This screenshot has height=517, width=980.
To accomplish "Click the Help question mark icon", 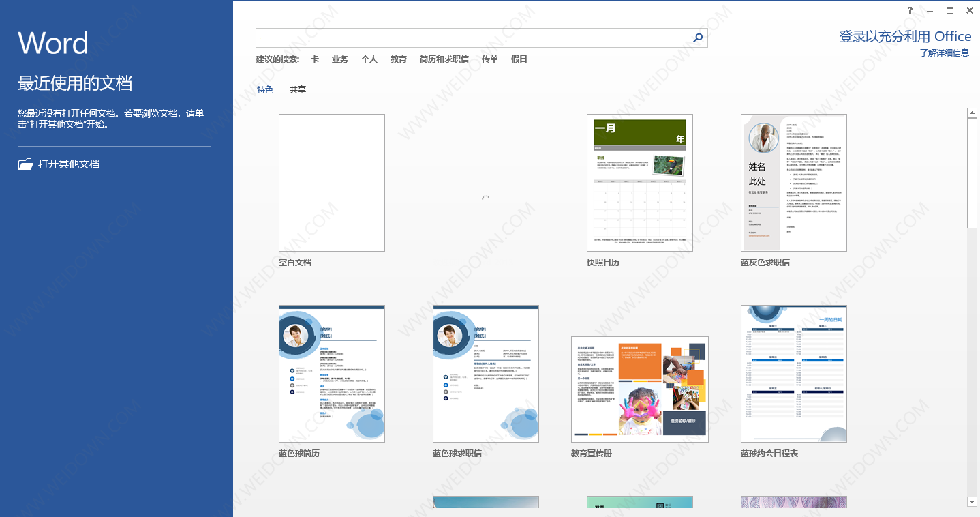I will [910, 10].
